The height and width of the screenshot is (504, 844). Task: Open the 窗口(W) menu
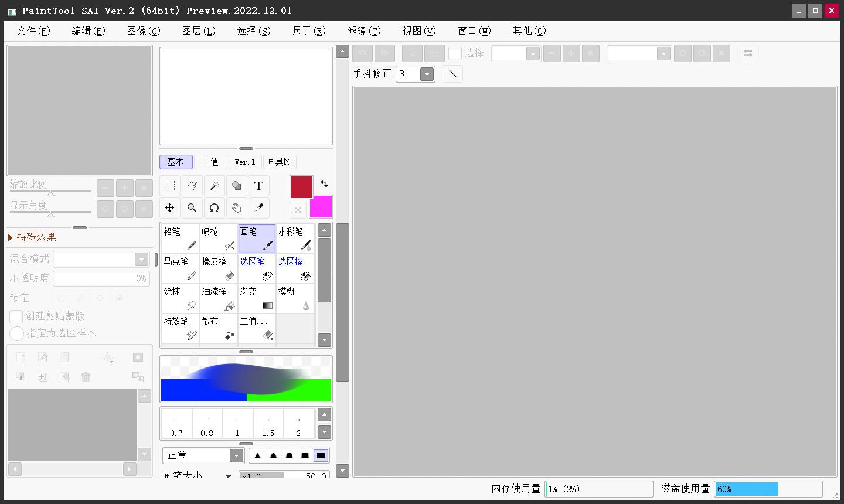point(474,30)
